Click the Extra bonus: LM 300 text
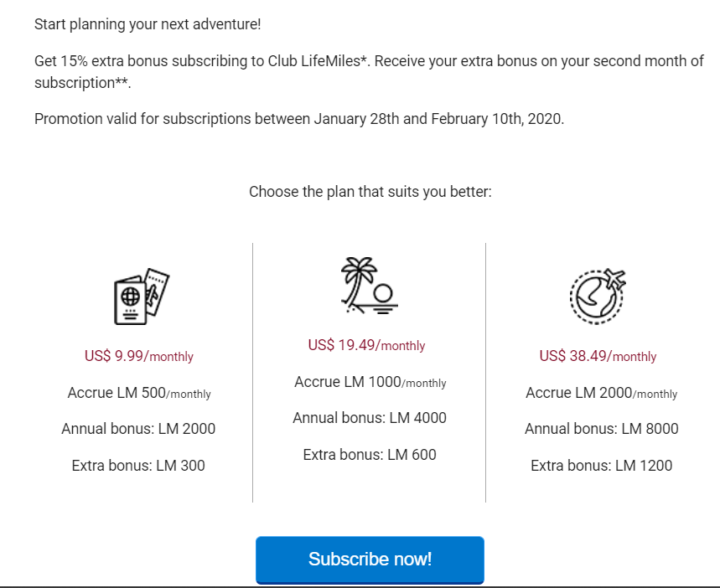 pyautogui.click(x=138, y=466)
